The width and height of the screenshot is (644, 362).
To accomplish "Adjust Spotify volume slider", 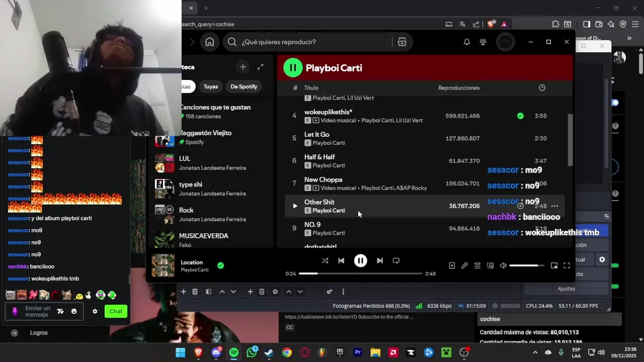I will point(527,265).
